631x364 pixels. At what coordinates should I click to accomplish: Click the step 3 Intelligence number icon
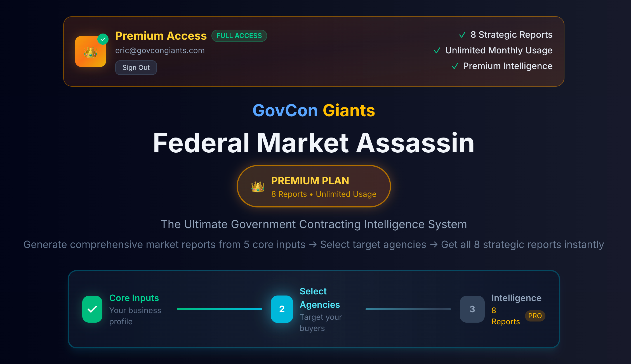tap(472, 309)
